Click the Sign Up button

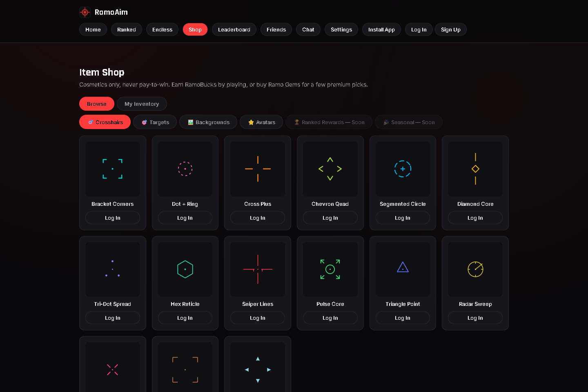click(x=451, y=29)
